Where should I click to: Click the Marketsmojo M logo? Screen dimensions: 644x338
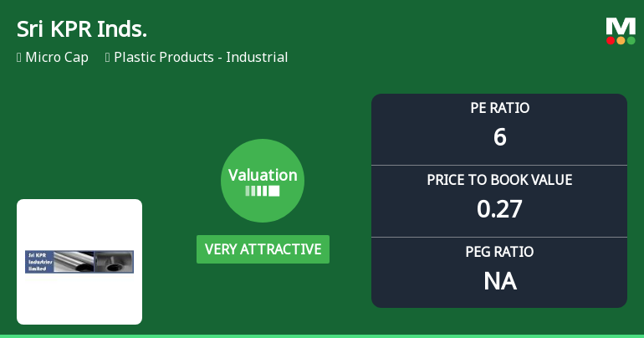[621, 26]
